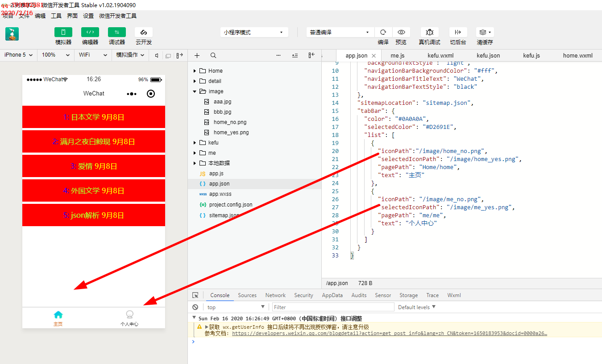Image resolution: width=602 pixels, height=364 pixels.
Task: Open the iPhone 5 device dropdown
Action: coord(18,55)
